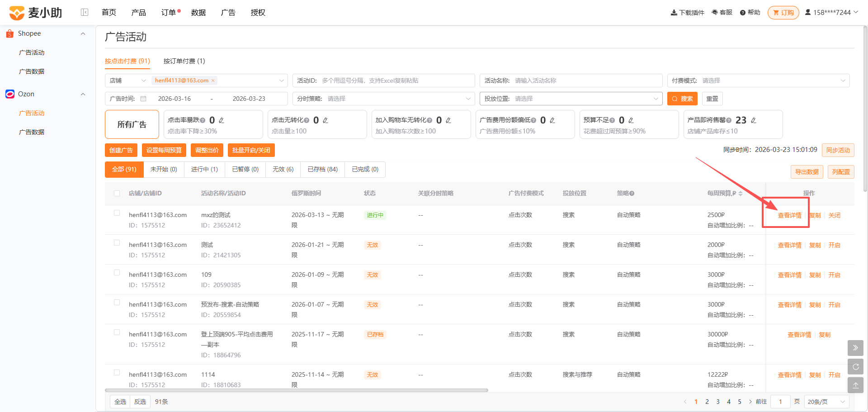Image resolution: width=868 pixels, height=412 pixels.
Task: Edit 点击率暴跌 threshold pencil icon
Action: [x=222, y=120]
